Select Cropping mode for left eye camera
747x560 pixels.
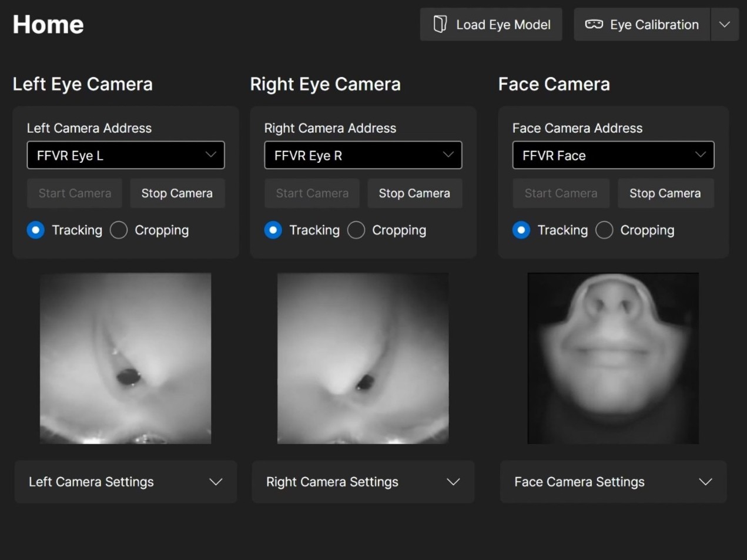[x=119, y=230]
